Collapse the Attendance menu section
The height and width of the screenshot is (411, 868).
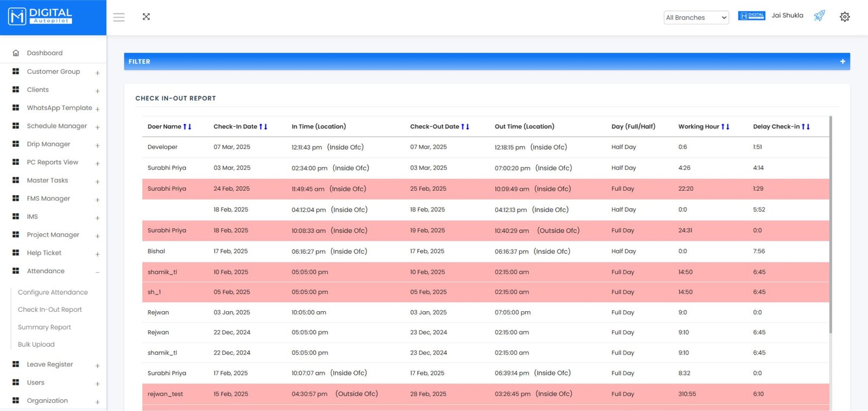pyautogui.click(x=98, y=272)
